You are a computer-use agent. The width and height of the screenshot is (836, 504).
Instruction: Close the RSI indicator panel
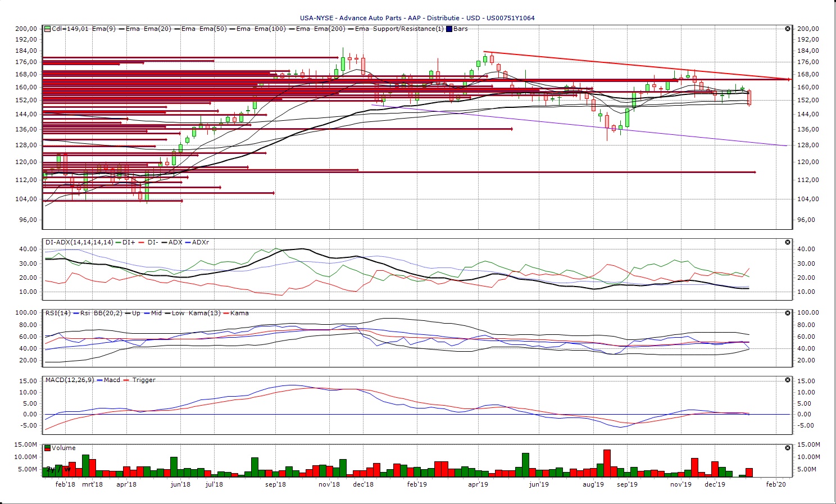(x=788, y=313)
